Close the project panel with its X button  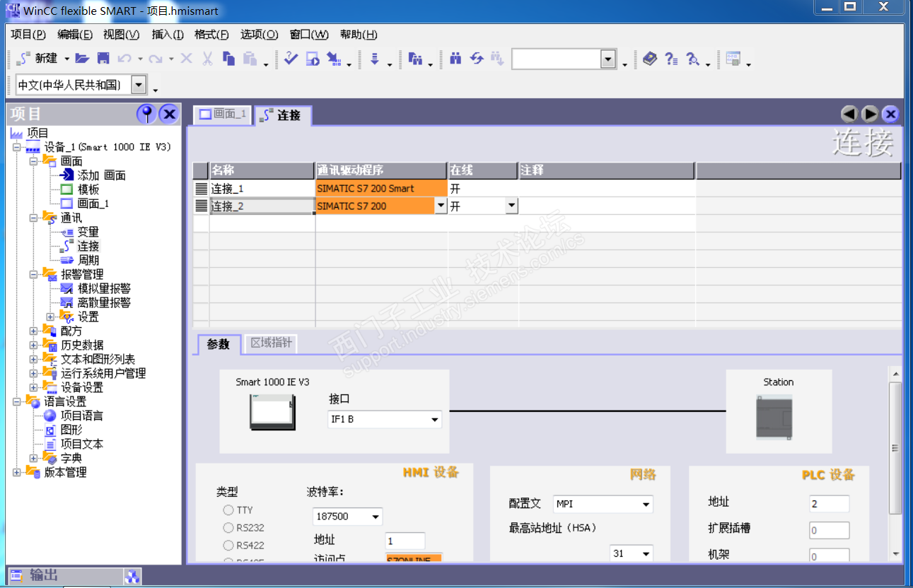coord(169,114)
